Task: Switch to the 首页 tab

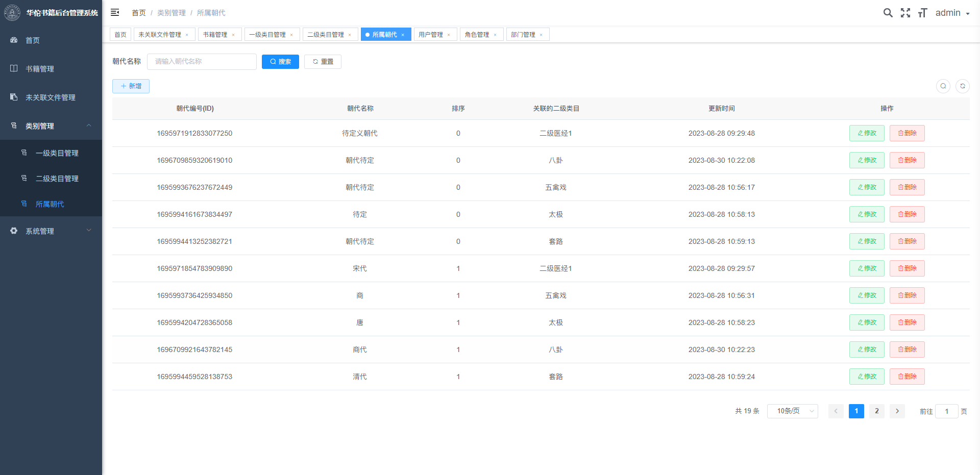Action: 120,34
